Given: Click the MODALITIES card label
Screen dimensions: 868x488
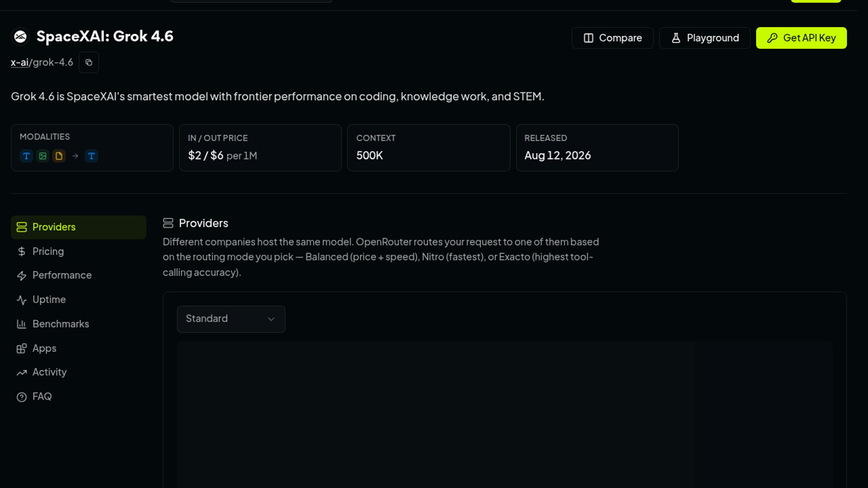Looking at the screenshot, I should tap(45, 136).
